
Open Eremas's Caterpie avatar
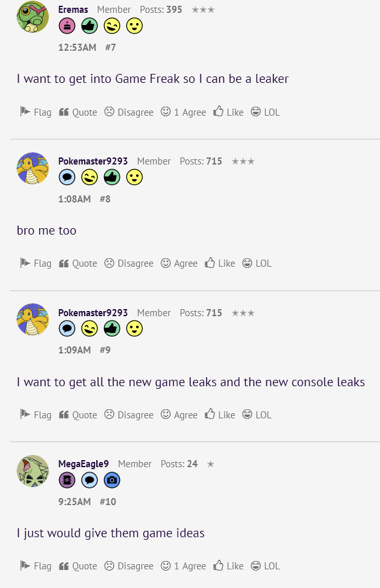click(33, 17)
